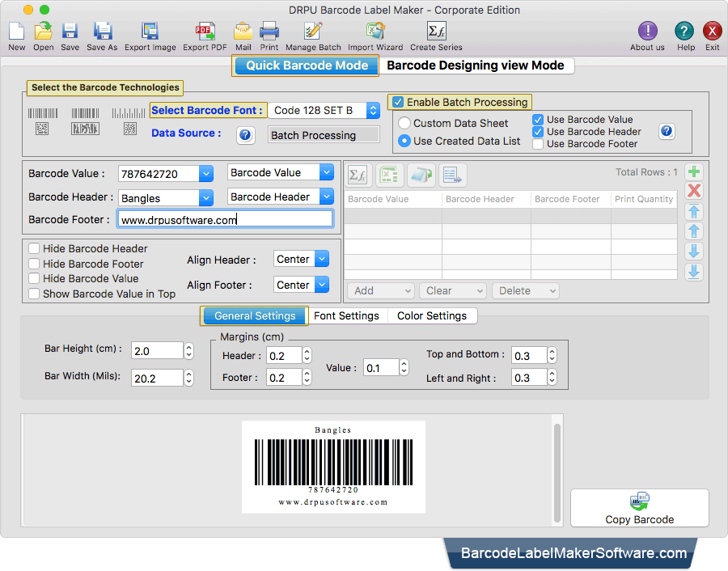This screenshot has height=571, width=728.
Task: Expand the Bangles header dropdown
Action: pos(206,198)
